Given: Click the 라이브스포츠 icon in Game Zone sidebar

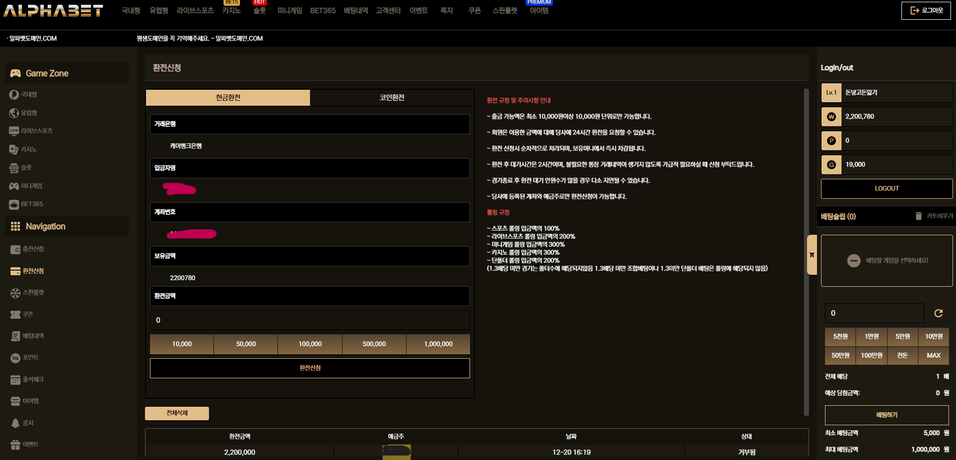Looking at the screenshot, I should point(14,131).
